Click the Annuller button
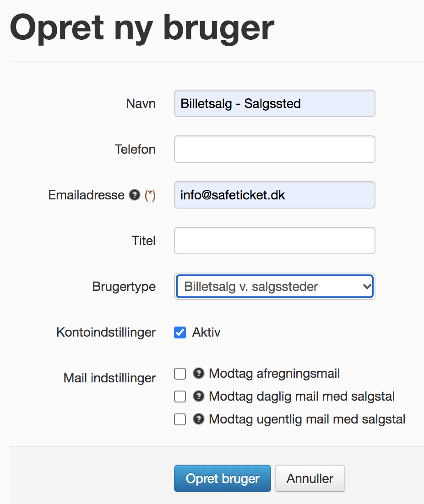Viewport: 424px width, 504px height. coord(310,478)
